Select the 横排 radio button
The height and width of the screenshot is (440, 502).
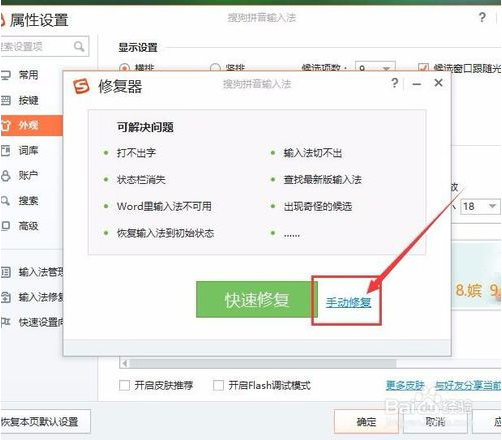124,67
